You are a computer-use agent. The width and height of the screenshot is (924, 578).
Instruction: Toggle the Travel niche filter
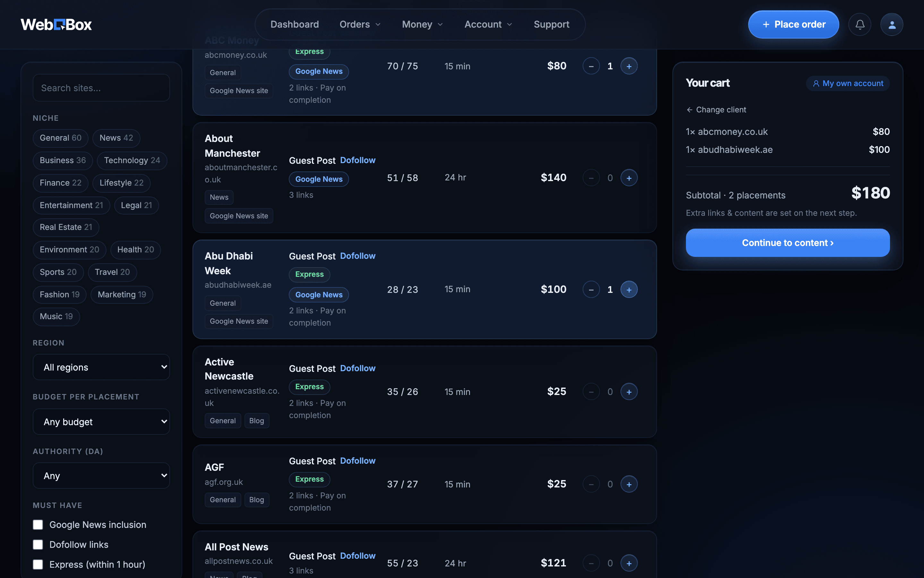[x=112, y=272]
